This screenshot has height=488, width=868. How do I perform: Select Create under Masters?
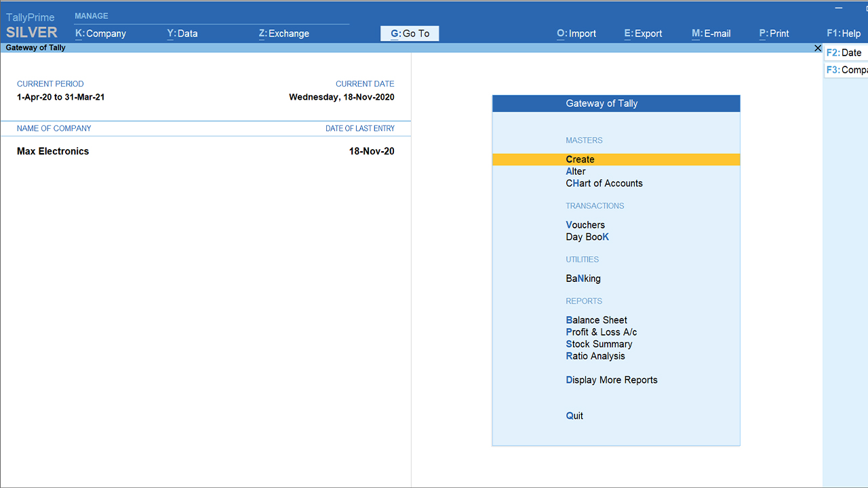click(616, 159)
